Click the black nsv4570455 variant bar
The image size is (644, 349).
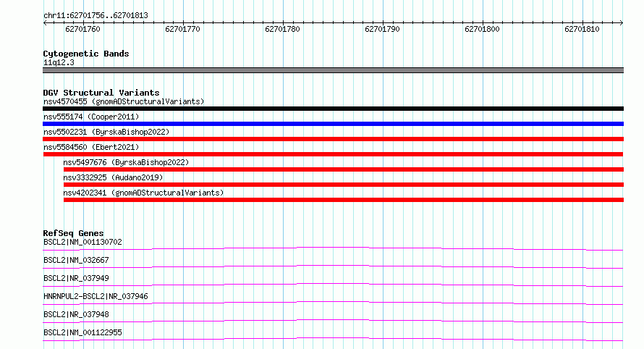click(333, 109)
